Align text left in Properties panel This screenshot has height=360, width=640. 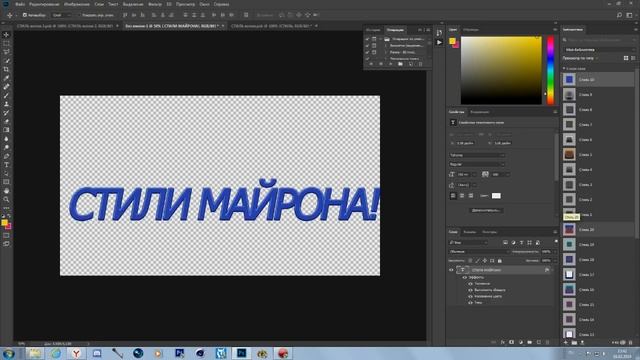click(453, 196)
